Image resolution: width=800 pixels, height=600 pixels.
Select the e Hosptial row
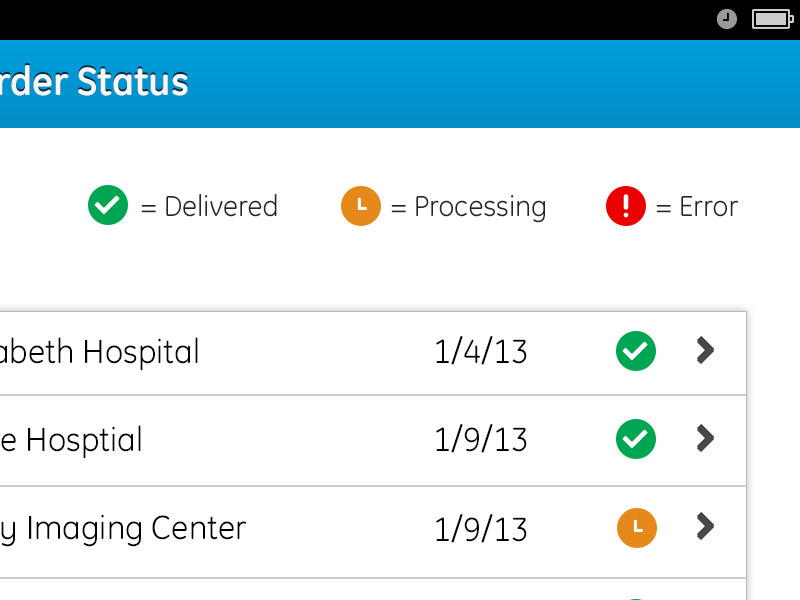[70, 440]
